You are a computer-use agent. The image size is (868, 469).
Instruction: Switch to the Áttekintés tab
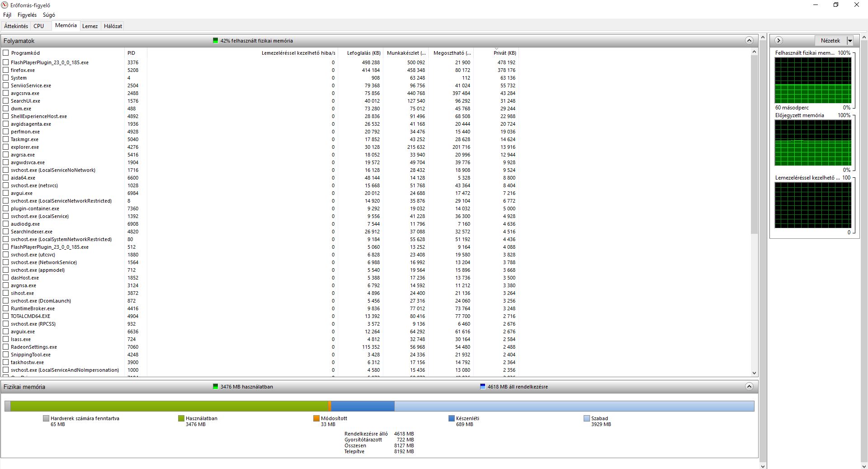tap(16, 26)
